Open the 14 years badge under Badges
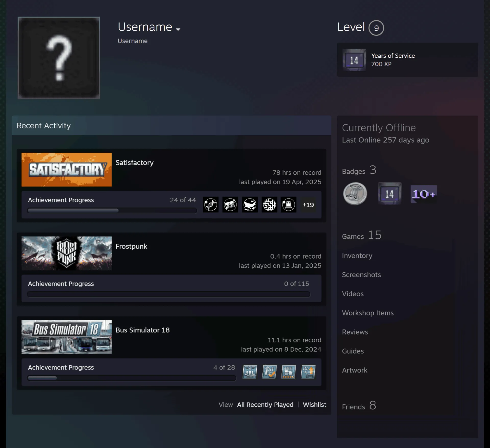490x448 pixels. (389, 194)
